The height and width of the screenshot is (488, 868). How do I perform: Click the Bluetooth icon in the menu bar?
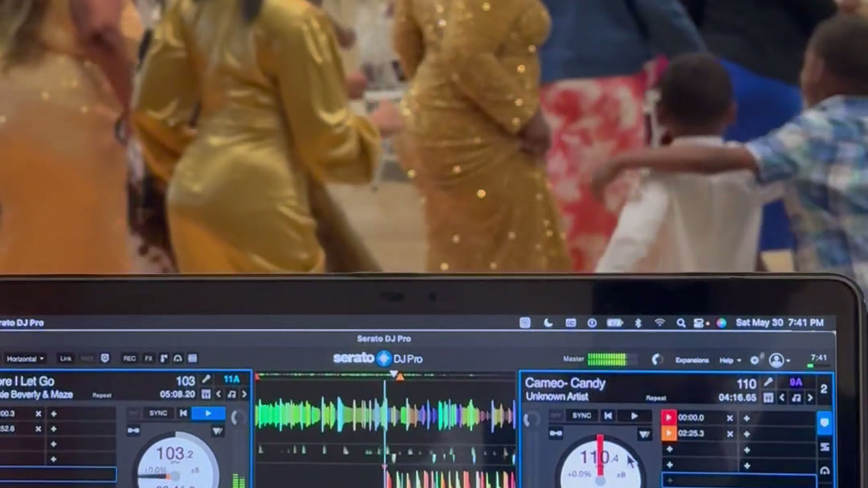(638, 323)
